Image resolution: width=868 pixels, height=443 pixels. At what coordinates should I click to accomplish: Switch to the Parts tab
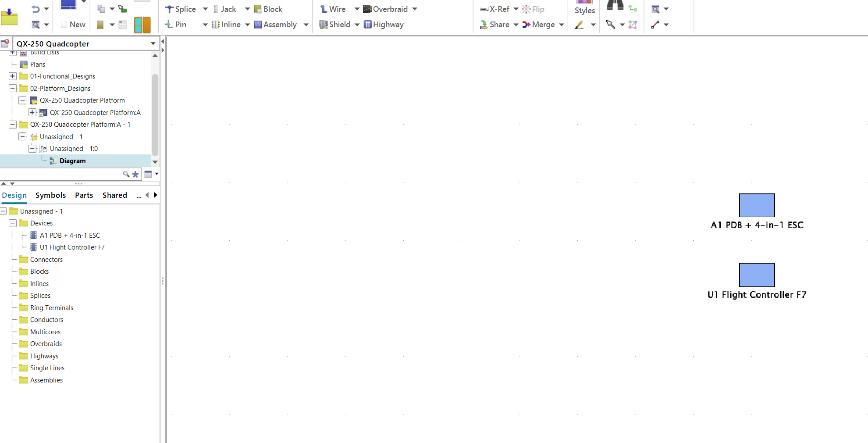[84, 195]
